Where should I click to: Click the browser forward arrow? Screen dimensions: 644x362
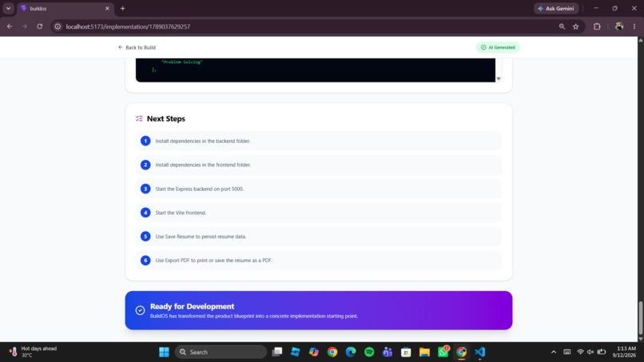coord(25,26)
